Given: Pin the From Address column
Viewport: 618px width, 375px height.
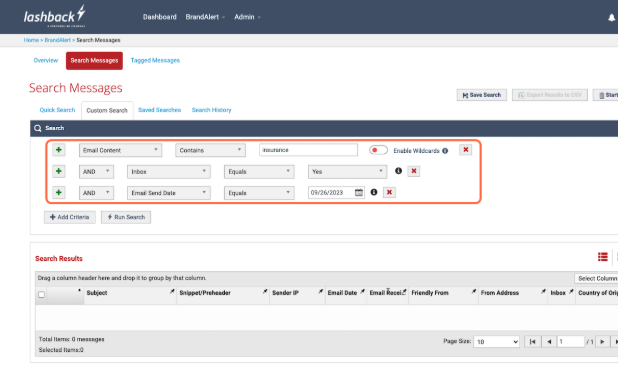Looking at the screenshot, I should pos(543,291).
